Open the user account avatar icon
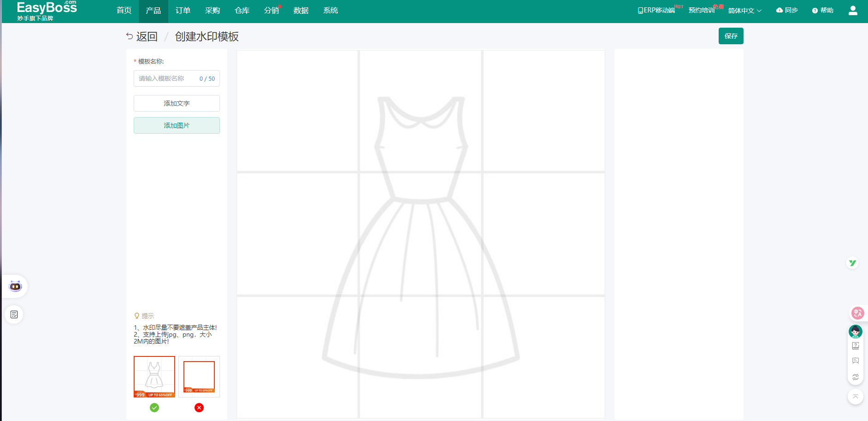This screenshot has height=421, width=868. (852, 11)
